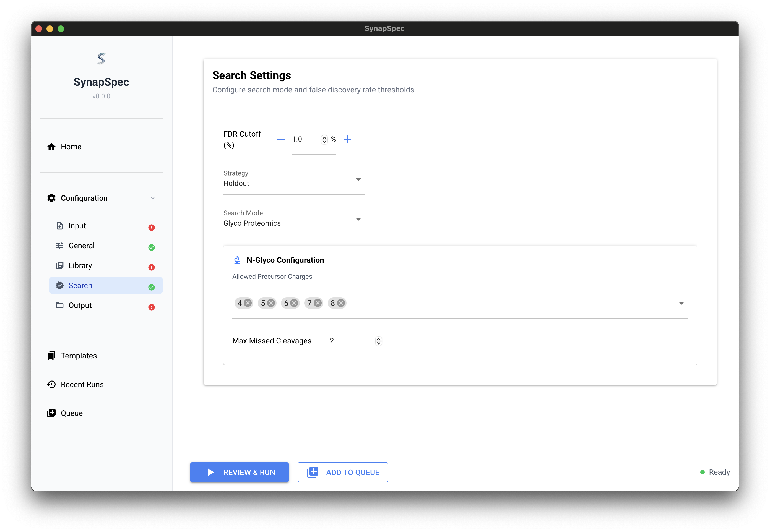Click the SynapSpec logo icon
The height and width of the screenshot is (532, 770).
pyautogui.click(x=101, y=59)
